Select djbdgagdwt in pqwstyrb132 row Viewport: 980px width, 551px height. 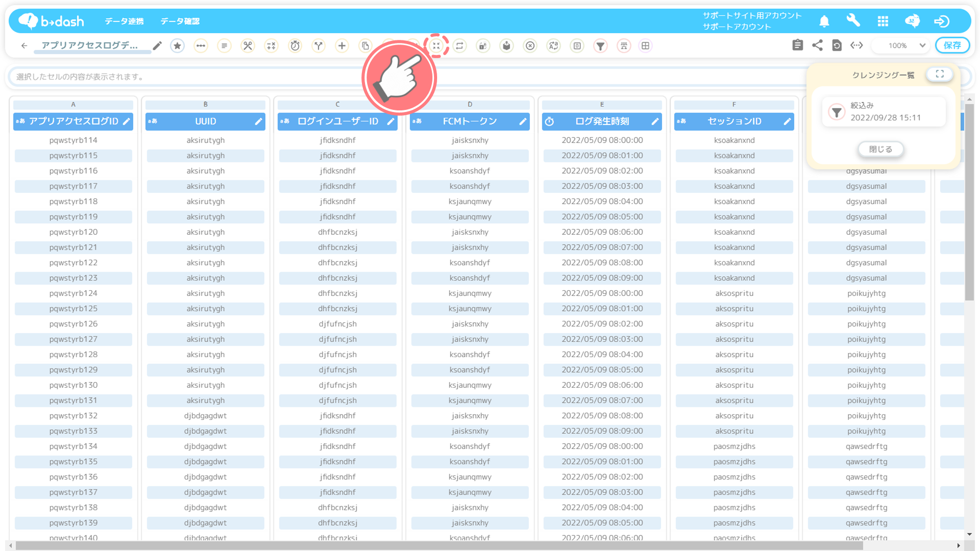tap(205, 416)
